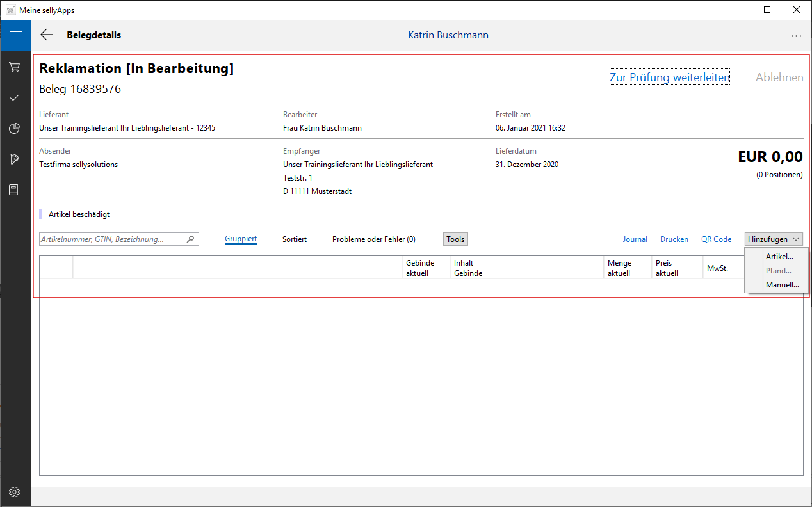812x507 pixels.
Task: Click the checkmark sidebar icon
Action: (15, 97)
